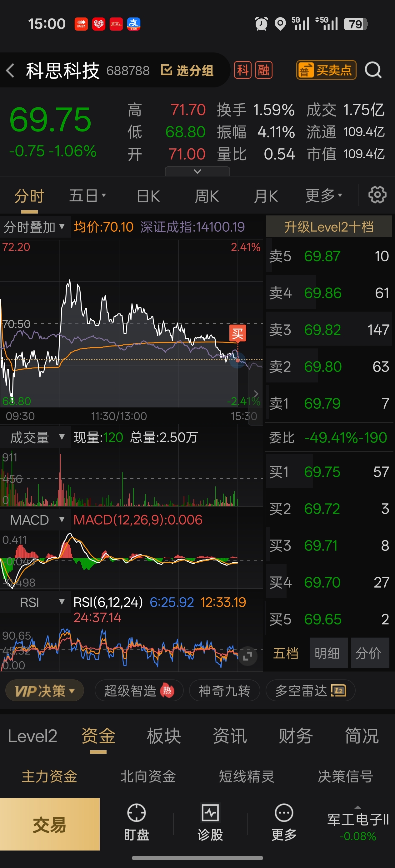Tap the 买 buy marker on chart

(237, 333)
